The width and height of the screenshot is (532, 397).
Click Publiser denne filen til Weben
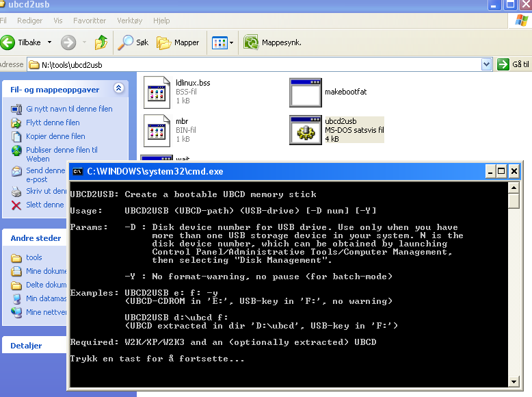click(62, 154)
